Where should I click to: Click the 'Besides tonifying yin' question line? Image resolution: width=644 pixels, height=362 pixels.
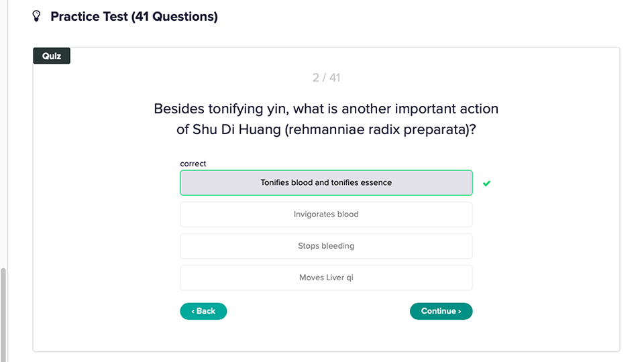326,109
